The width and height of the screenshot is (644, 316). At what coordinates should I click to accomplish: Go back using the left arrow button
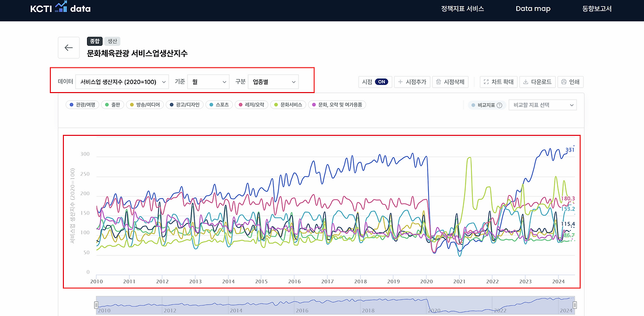point(69,48)
